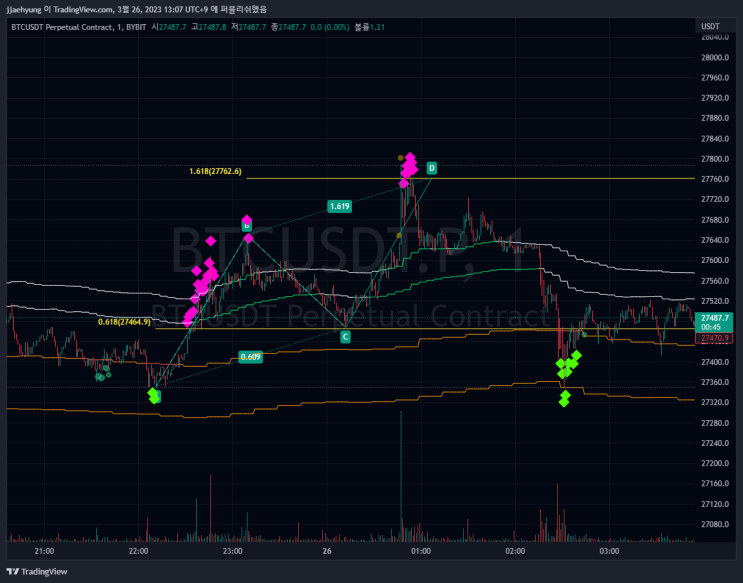The height and width of the screenshot is (583, 743).
Task: Click the current price label 27487.7
Action: (714, 318)
